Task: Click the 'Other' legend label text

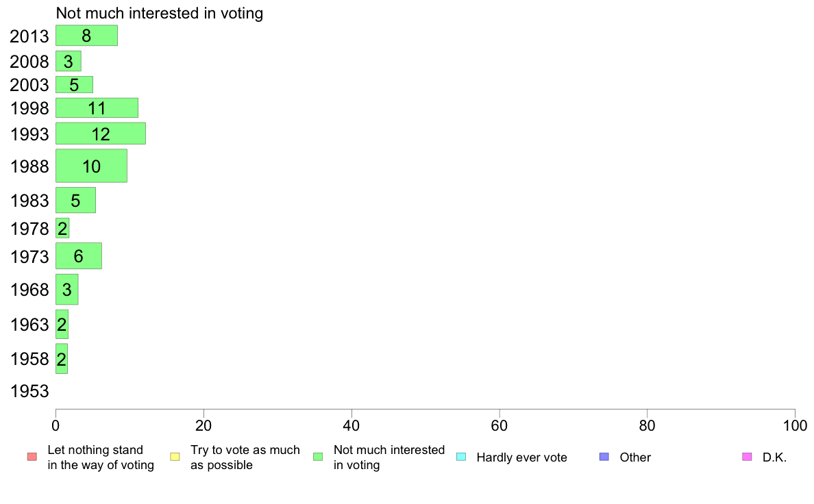Action: (635, 457)
